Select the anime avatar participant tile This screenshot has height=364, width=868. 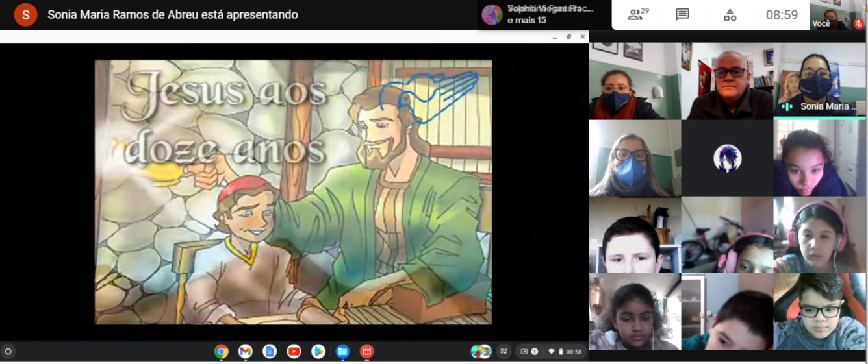pos(727,158)
